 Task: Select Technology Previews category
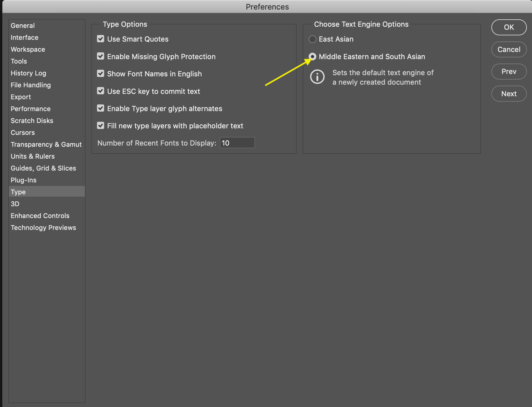click(x=43, y=228)
